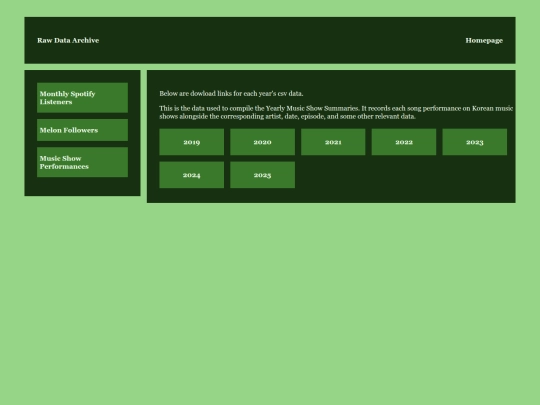Select Monthly Spotify Listeners in sidebar
Viewport: 540px width, 405px height.
pyautogui.click(x=82, y=98)
